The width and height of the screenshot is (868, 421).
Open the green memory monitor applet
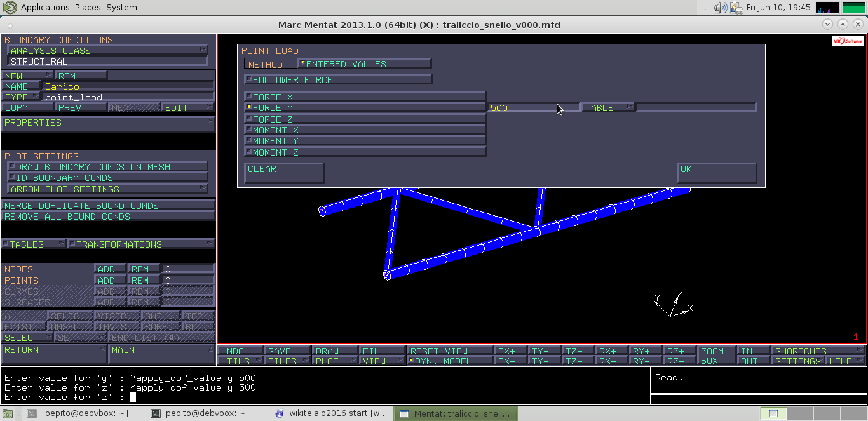[854, 8]
